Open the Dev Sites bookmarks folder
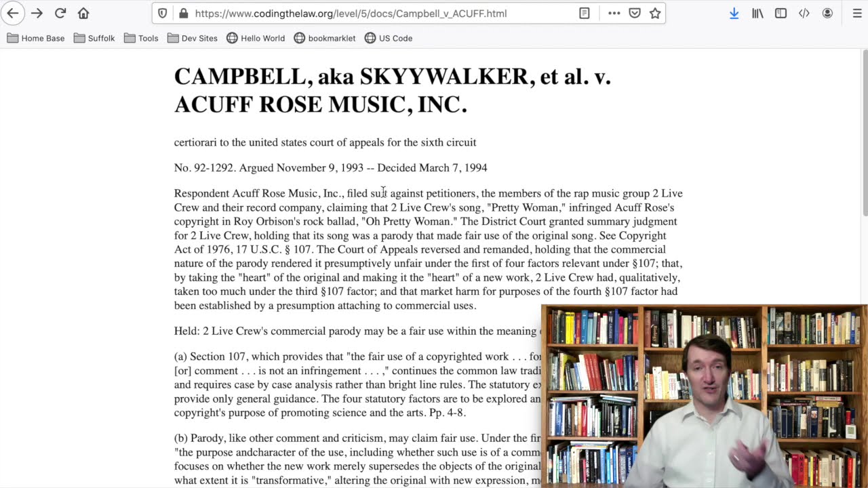This screenshot has width=868, height=488. pyautogui.click(x=193, y=38)
